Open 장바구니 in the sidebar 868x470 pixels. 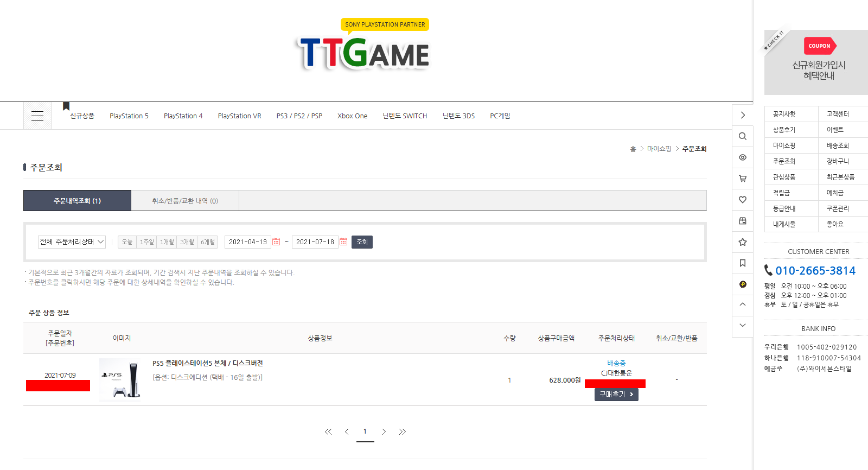[838, 161]
